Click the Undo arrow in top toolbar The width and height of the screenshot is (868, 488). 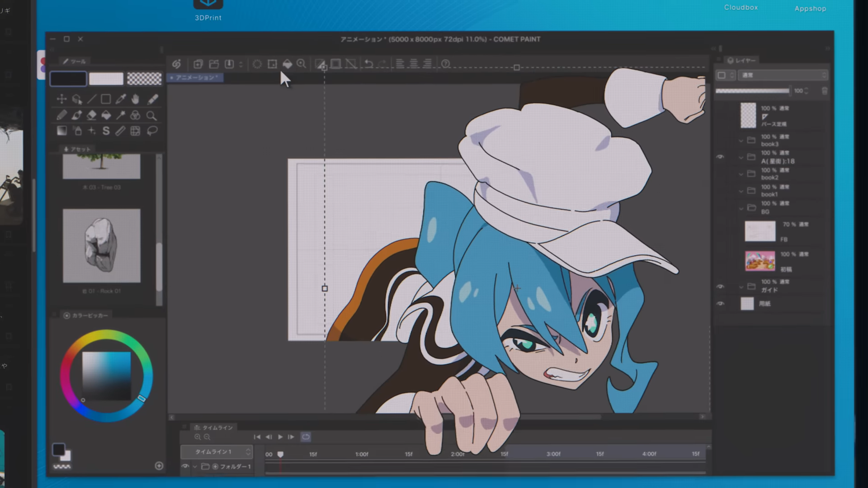pyautogui.click(x=369, y=64)
